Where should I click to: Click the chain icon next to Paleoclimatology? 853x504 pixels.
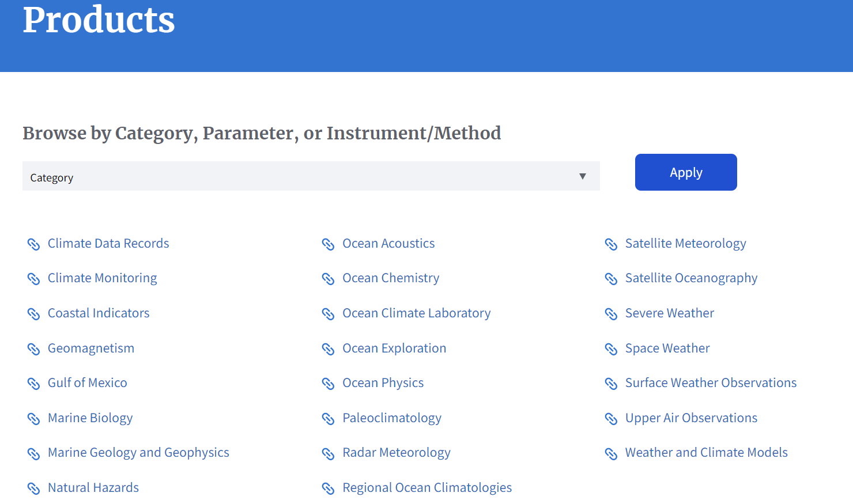pos(328,419)
